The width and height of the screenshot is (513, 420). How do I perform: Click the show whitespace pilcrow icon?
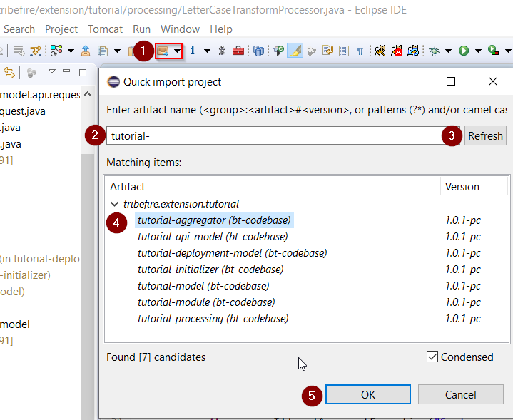click(x=360, y=51)
